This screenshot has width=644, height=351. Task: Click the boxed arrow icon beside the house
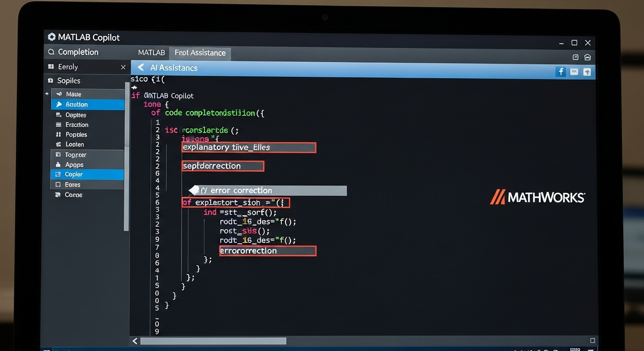click(575, 57)
